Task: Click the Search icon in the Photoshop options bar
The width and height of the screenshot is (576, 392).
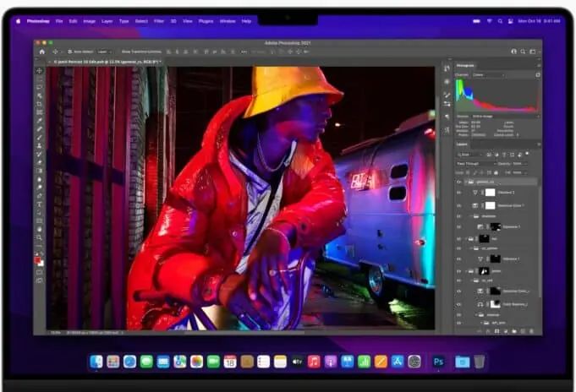Action: click(523, 52)
